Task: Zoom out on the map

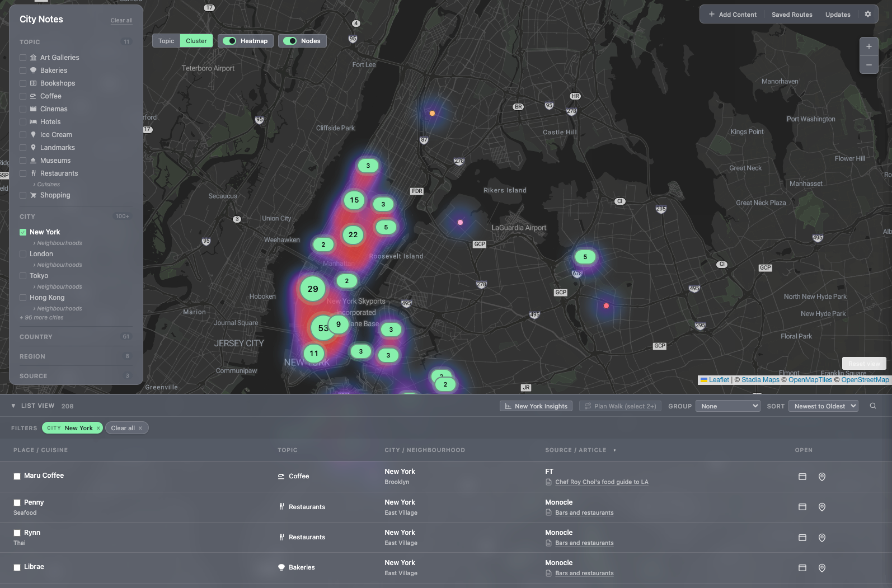Action: pos(868,65)
